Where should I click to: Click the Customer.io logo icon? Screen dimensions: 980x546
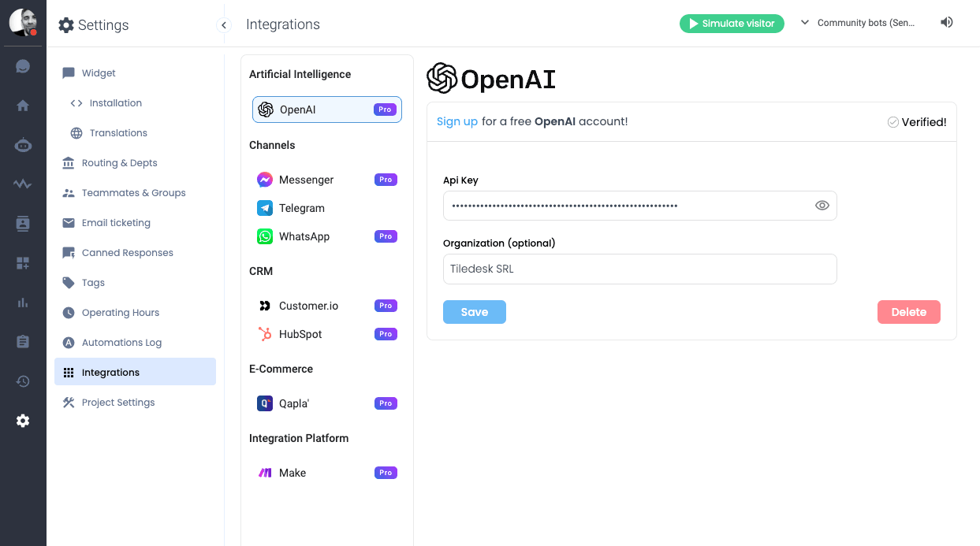click(265, 306)
